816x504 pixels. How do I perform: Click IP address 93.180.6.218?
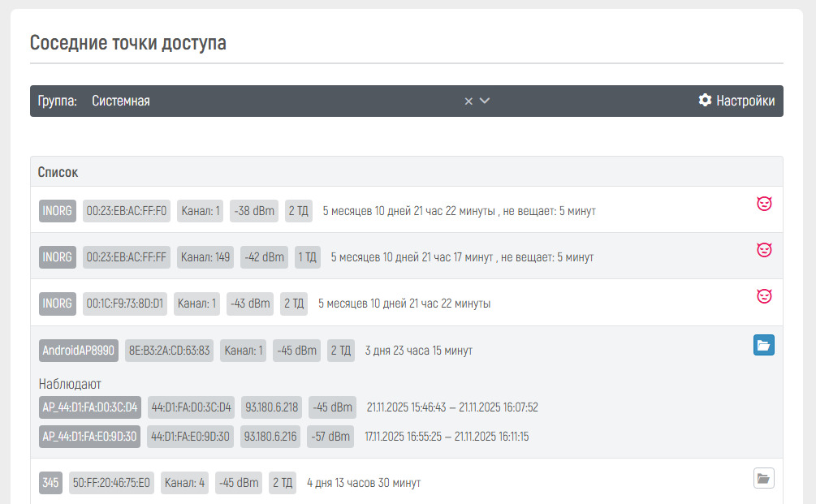tap(272, 407)
